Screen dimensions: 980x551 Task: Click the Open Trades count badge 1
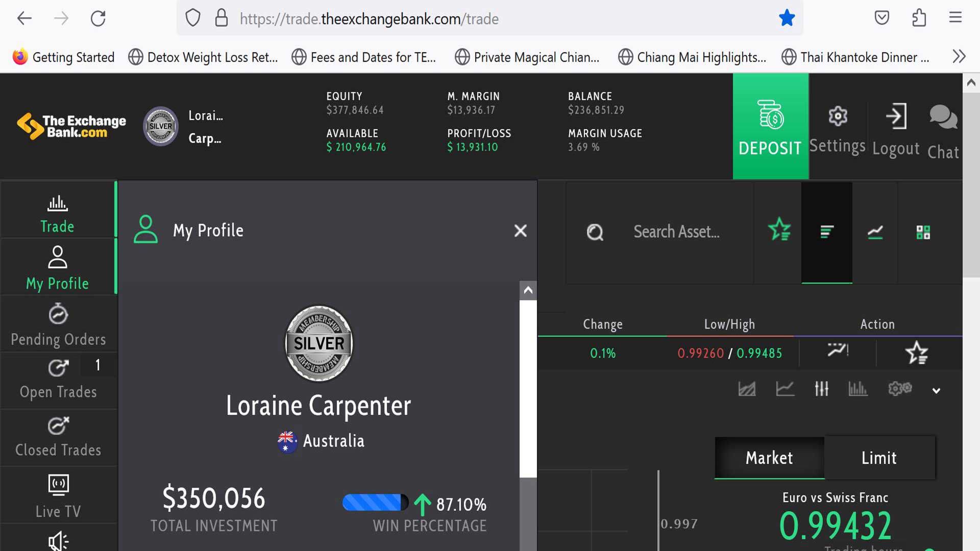click(x=97, y=365)
